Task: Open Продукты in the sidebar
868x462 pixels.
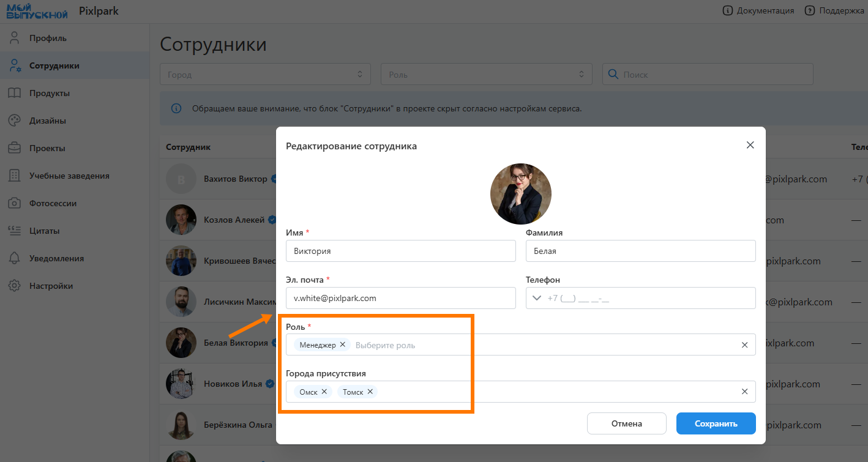Action: point(49,93)
